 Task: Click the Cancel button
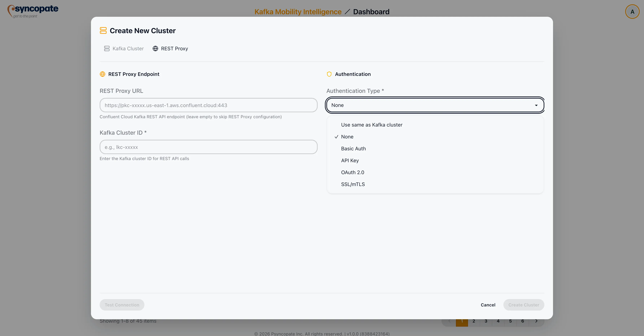pos(488,305)
